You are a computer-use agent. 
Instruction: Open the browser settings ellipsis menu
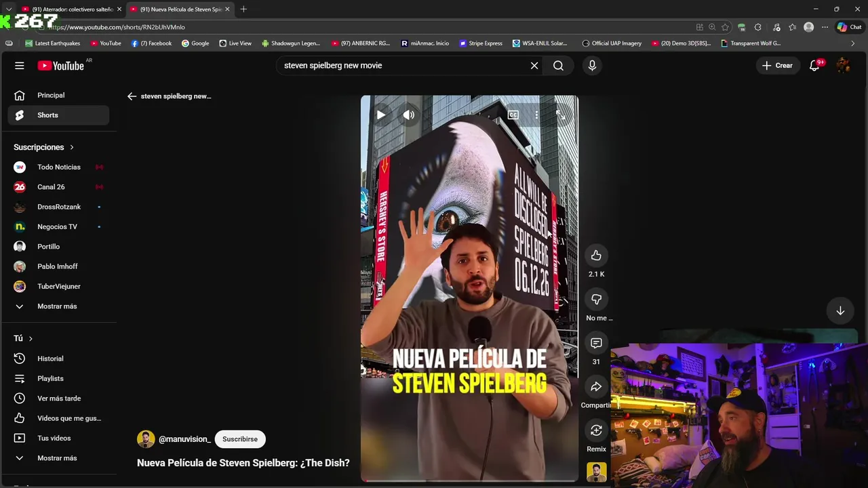(x=825, y=27)
